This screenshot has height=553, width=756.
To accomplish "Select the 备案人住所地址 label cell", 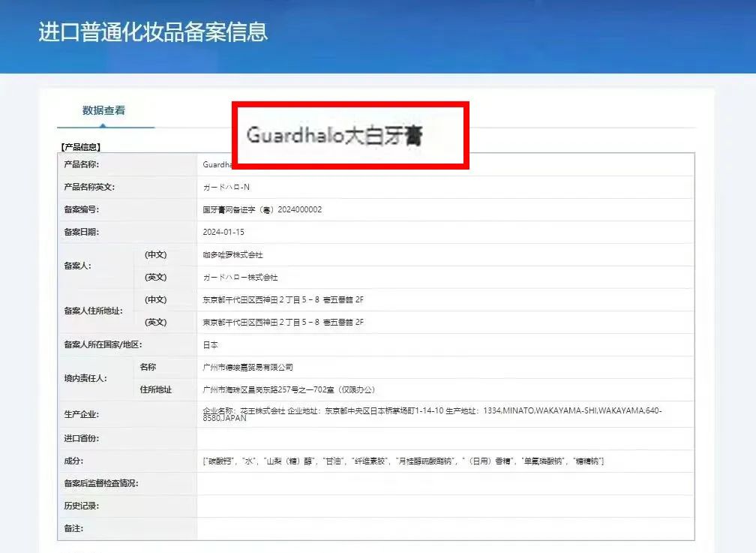I will click(94, 311).
